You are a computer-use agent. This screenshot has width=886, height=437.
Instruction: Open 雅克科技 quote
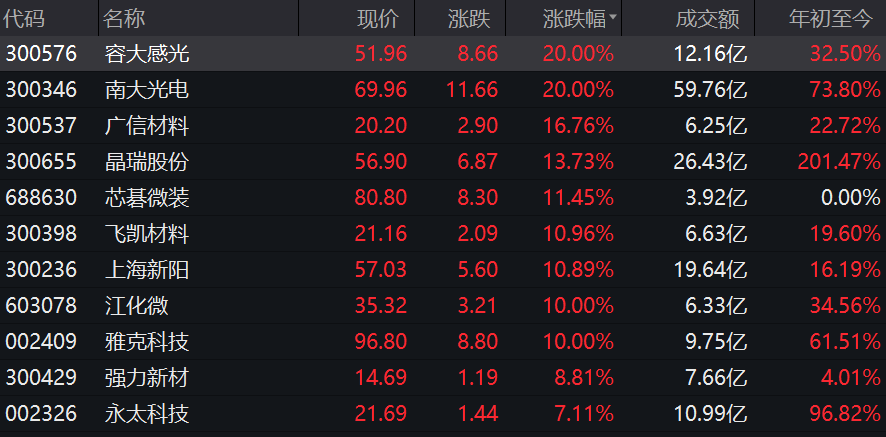(x=146, y=342)
